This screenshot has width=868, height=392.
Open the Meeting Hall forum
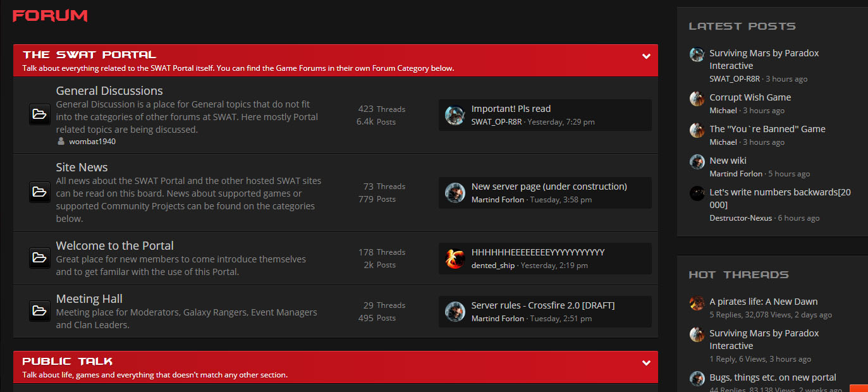click(89, 299)
